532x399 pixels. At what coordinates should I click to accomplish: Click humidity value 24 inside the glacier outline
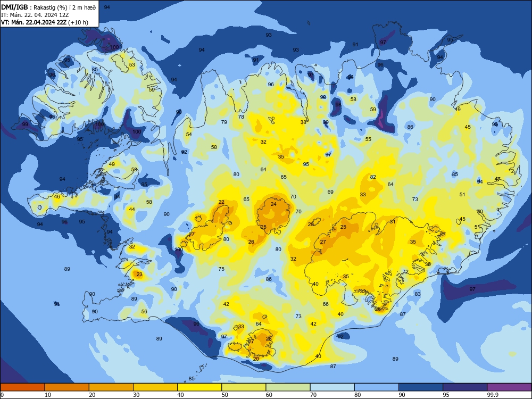point(273,204)
